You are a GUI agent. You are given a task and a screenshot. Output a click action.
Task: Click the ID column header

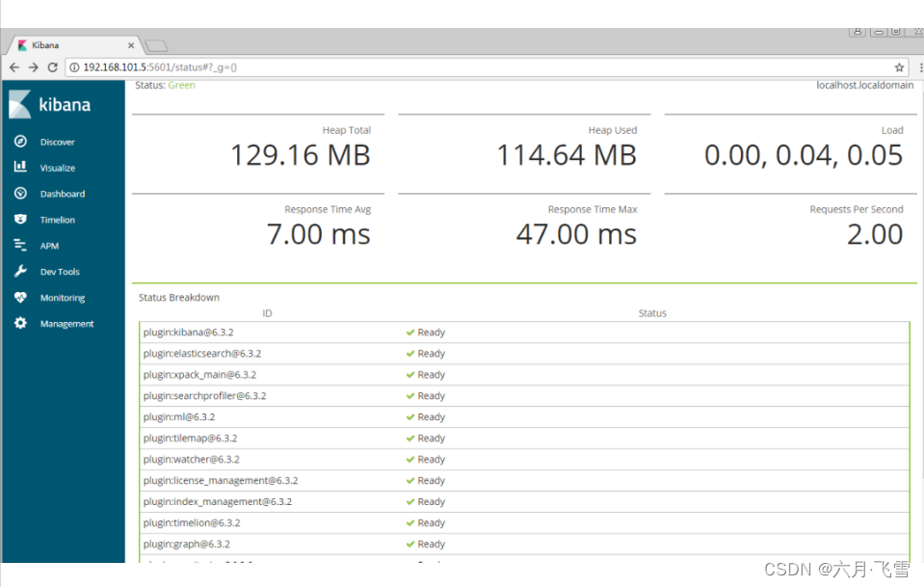point(267,313)
